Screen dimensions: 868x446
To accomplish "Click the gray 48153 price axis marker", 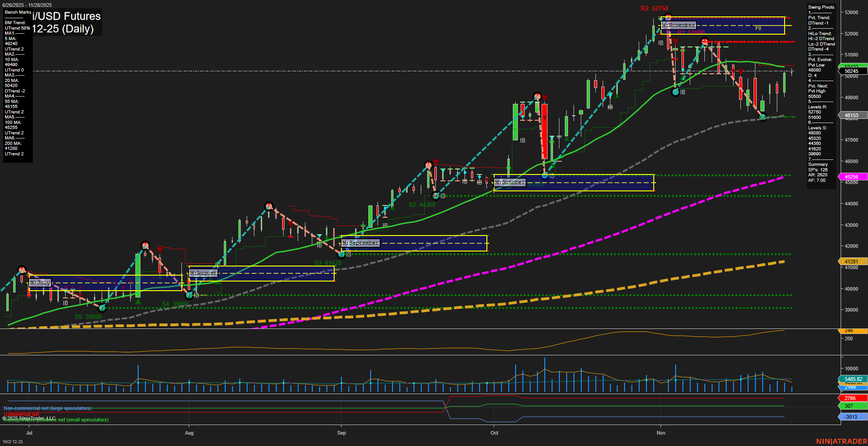I will (851, 115).
